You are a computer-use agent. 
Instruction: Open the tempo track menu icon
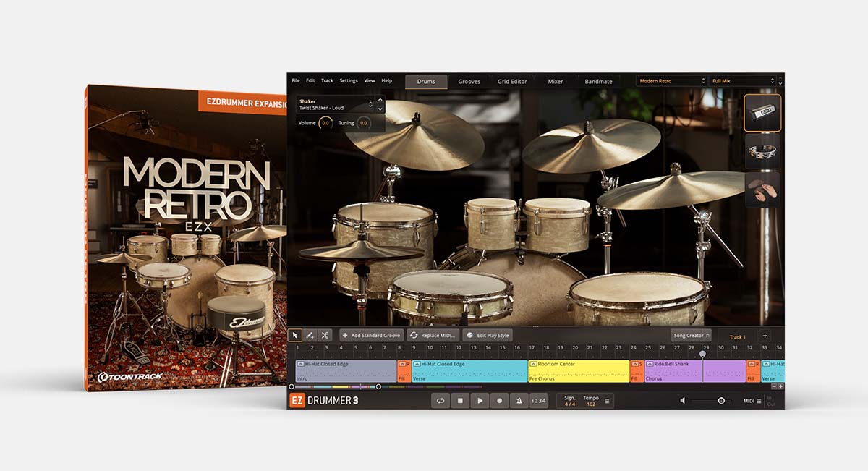(x=607, y=401)
